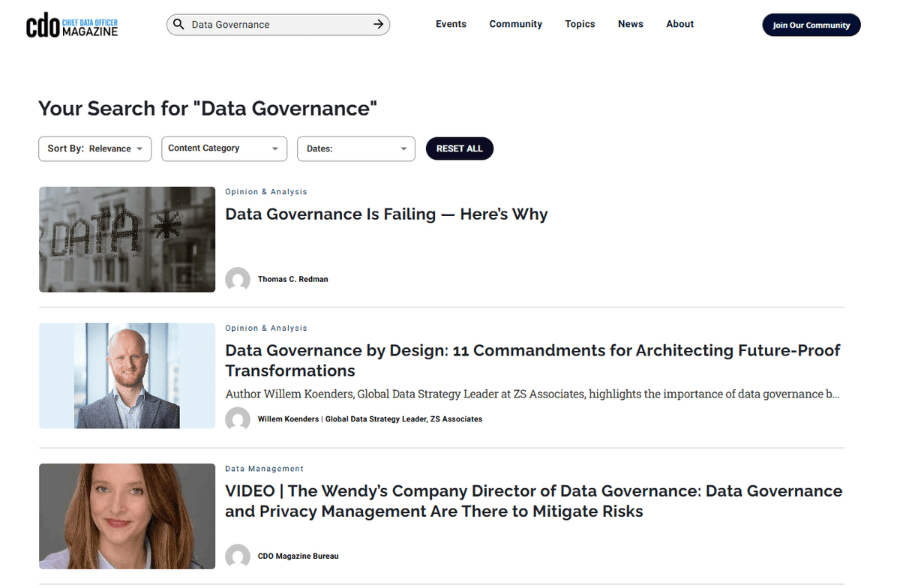Expand the Content Category dropdown
Screen dimensions: 900x588
(x=223, y=148)
